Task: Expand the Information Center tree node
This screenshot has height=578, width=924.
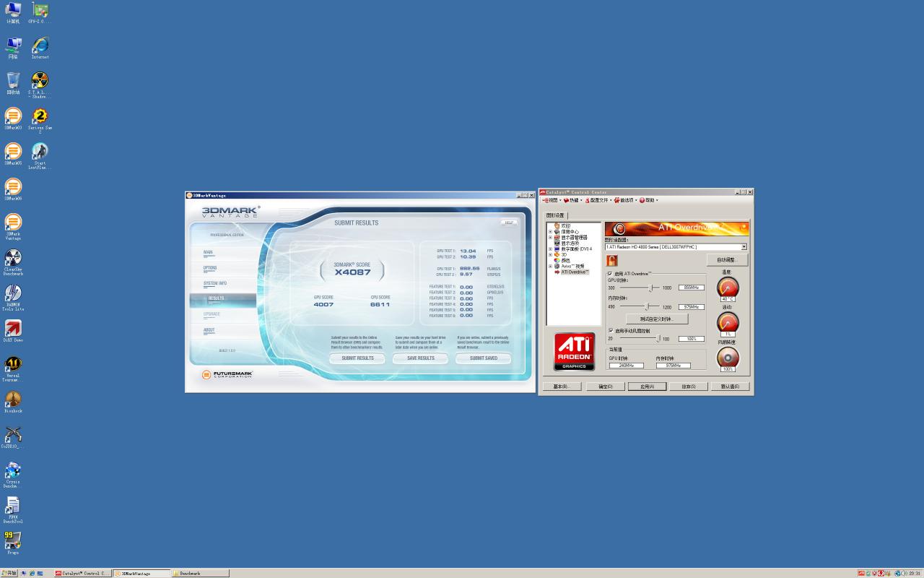Action: point(550,232)
